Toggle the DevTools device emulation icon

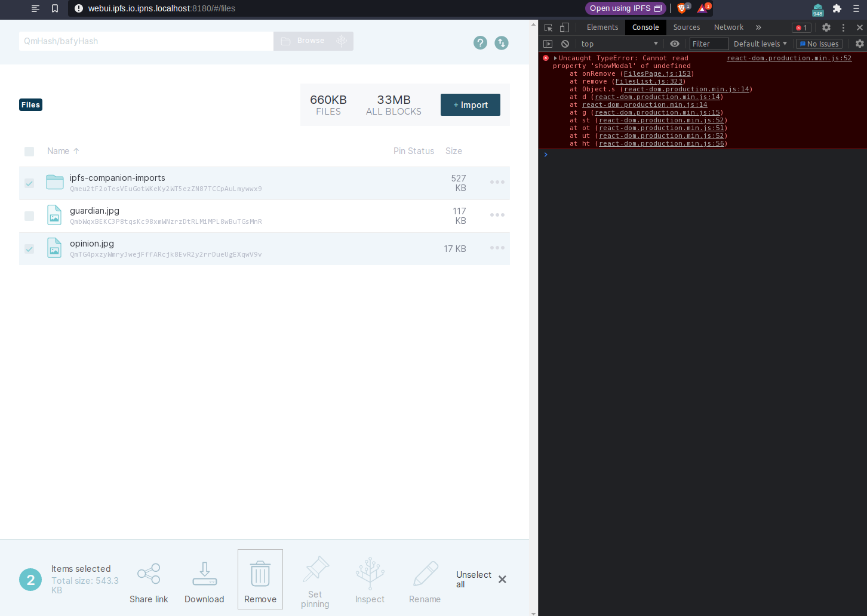click(x=564, y=27)
